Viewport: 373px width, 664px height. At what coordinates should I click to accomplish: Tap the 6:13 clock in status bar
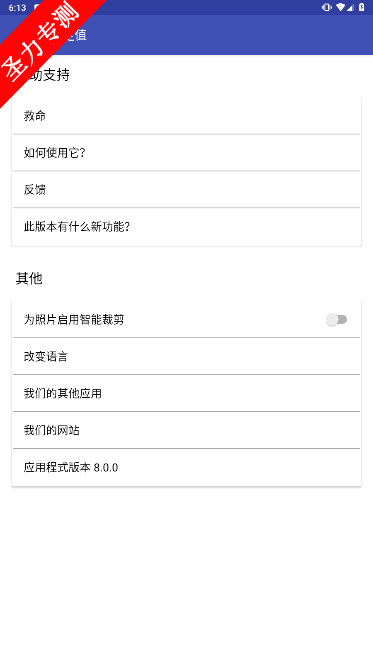[x=17, y=8]
